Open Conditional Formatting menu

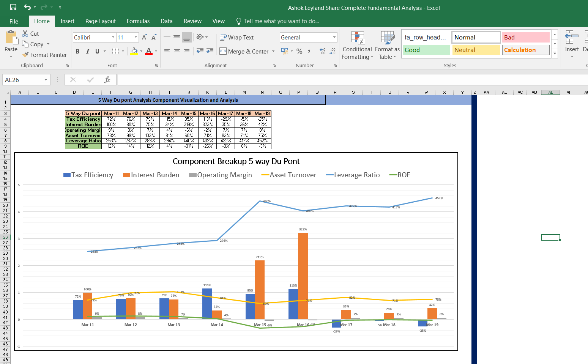click(357, 46)
